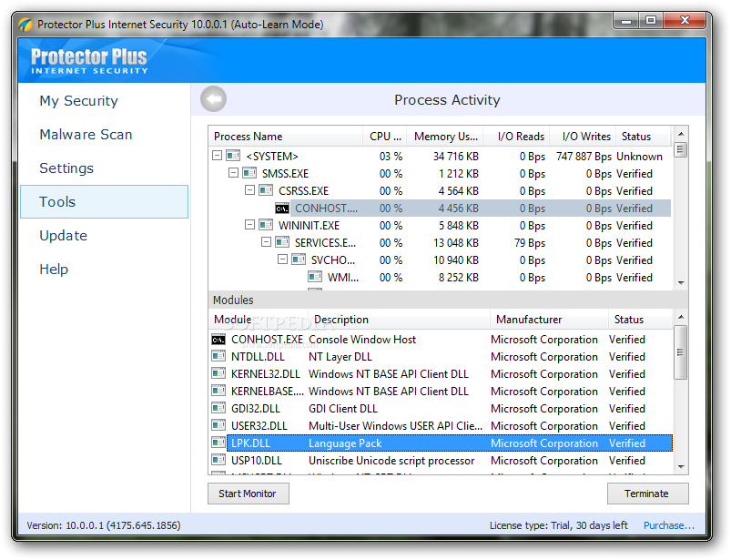
Task: Select the SMSS.EXE process name
Action: (285, 173)
